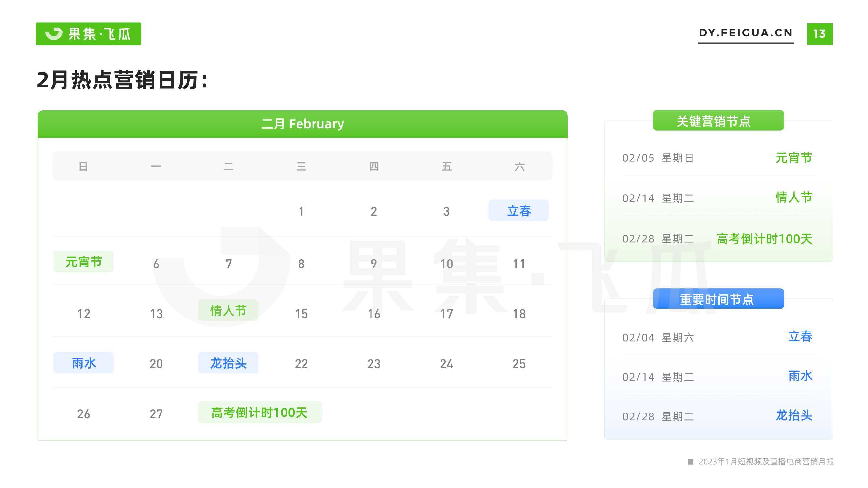This screenshot has height=488, width=868.
Task: Click 立春 in the important dates list
Action: pyautogui.click(x=800, y=336)
